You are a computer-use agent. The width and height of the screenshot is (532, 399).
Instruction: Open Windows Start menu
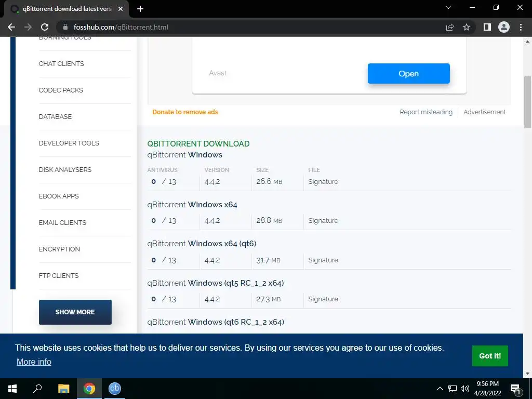coord(12,389)
